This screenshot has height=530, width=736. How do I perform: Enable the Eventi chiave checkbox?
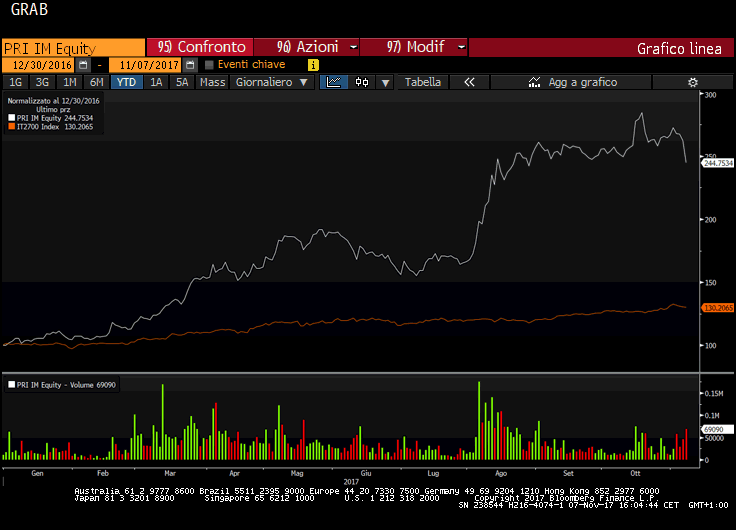click(x=209, y=65)
